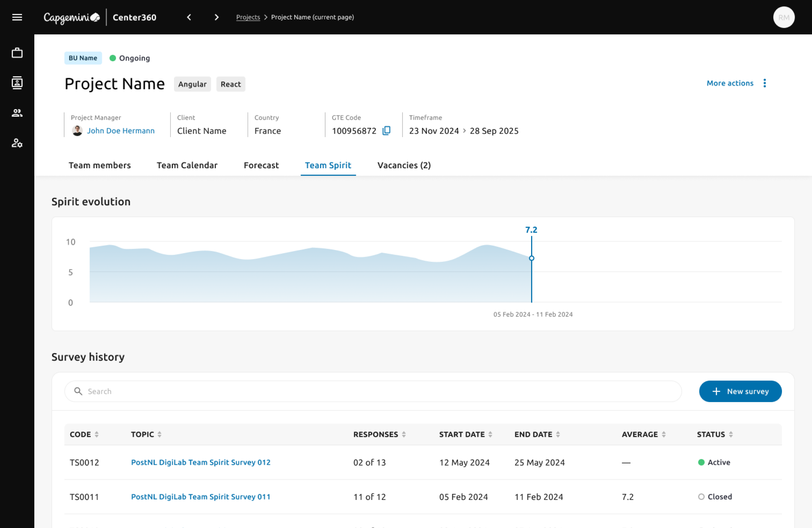The height and width of the screenshot is (528, 812).
Task: Switch to Team Calendar tab
Action: pyautogui.click(x=187, y=165)
